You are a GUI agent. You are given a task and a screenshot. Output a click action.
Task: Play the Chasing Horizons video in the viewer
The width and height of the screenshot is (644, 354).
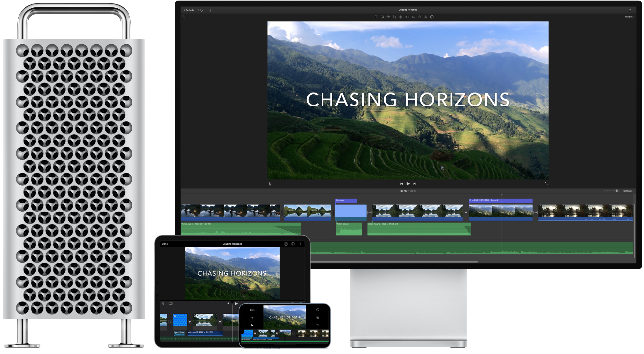pos(408,184)
